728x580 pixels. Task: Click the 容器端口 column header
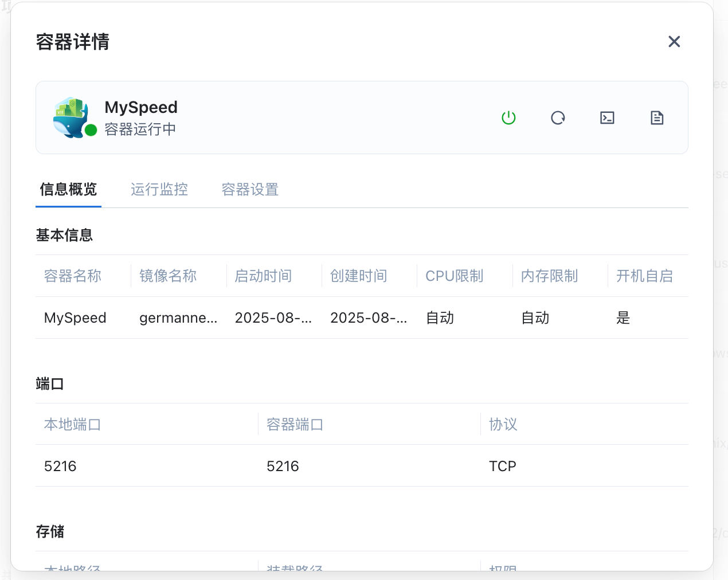295,425
